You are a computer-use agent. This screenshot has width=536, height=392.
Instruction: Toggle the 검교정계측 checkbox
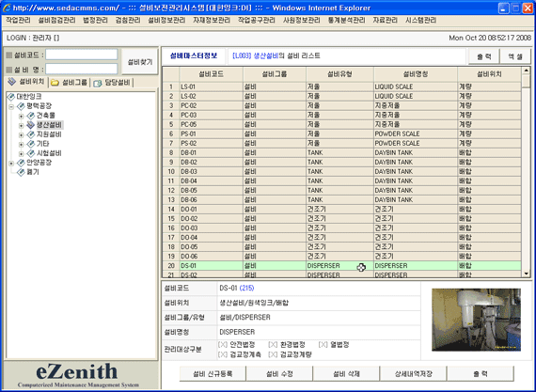[223, 354]
